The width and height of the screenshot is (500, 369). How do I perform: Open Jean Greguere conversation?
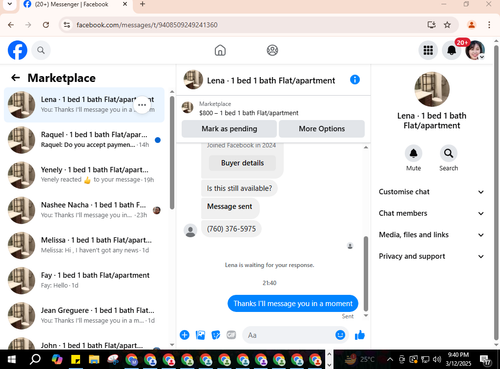(x=84, y=315)
